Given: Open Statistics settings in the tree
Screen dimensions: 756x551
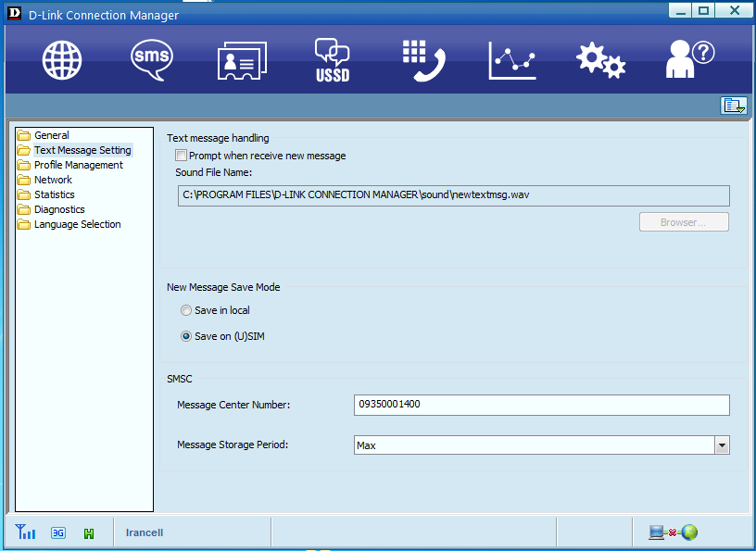Looking at the screenshot, I should pos(55,194).
